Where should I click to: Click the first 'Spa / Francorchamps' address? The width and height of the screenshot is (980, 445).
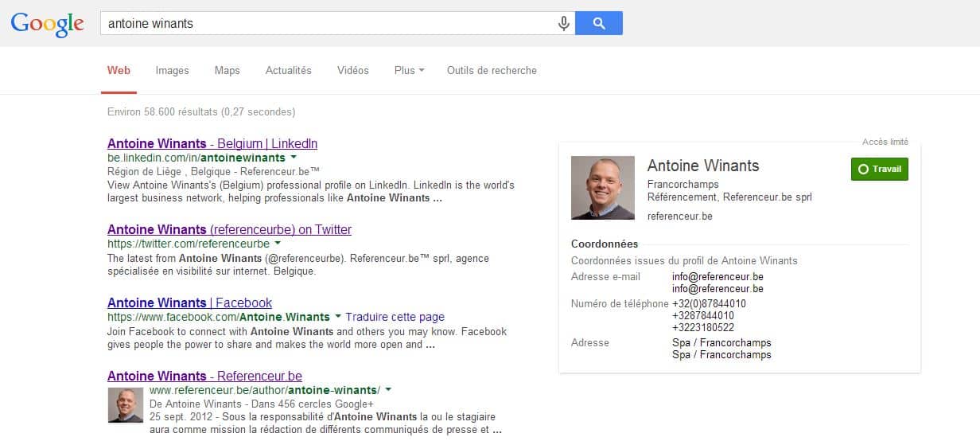pos(721,342)
